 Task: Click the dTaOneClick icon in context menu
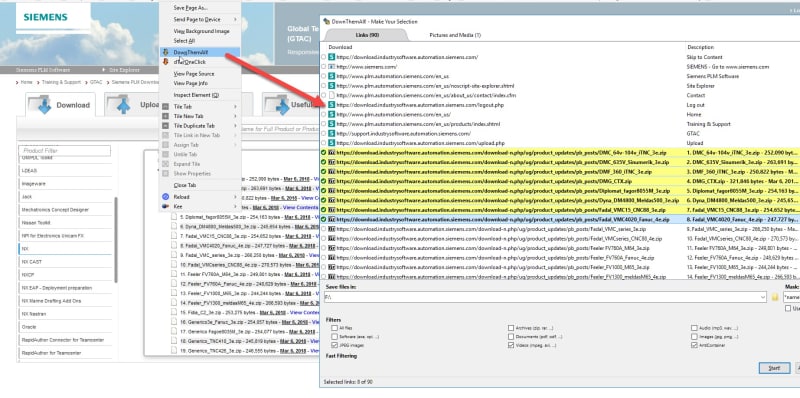165,62
